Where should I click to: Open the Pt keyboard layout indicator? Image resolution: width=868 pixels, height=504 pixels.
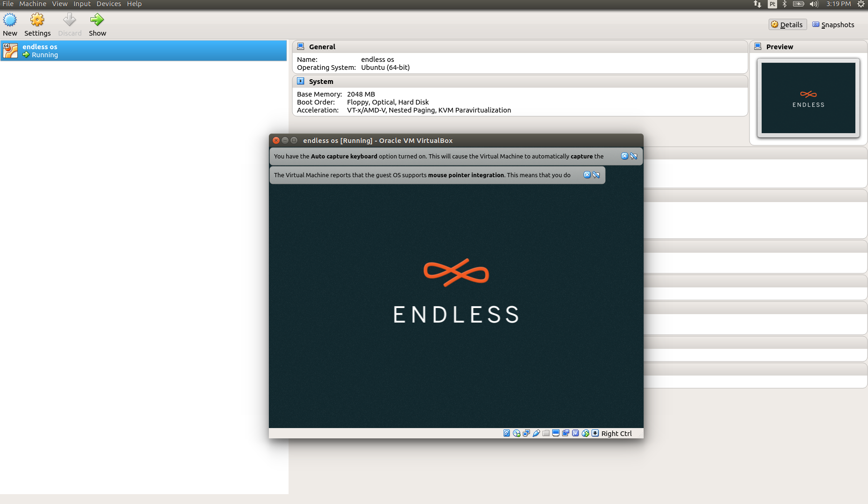click(x=772, y=4)
